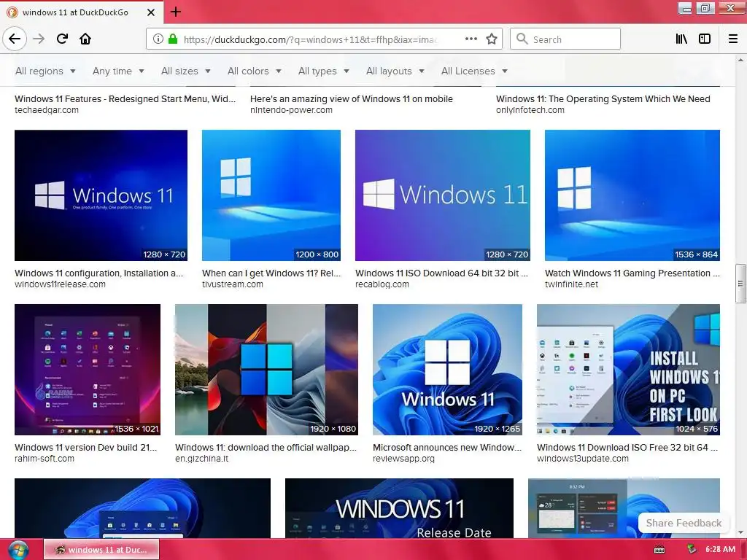Image resolution: width=747 pixels, height=560 pixels.
Task: Expand the All Licenses filter
Action: pos(474,71)
